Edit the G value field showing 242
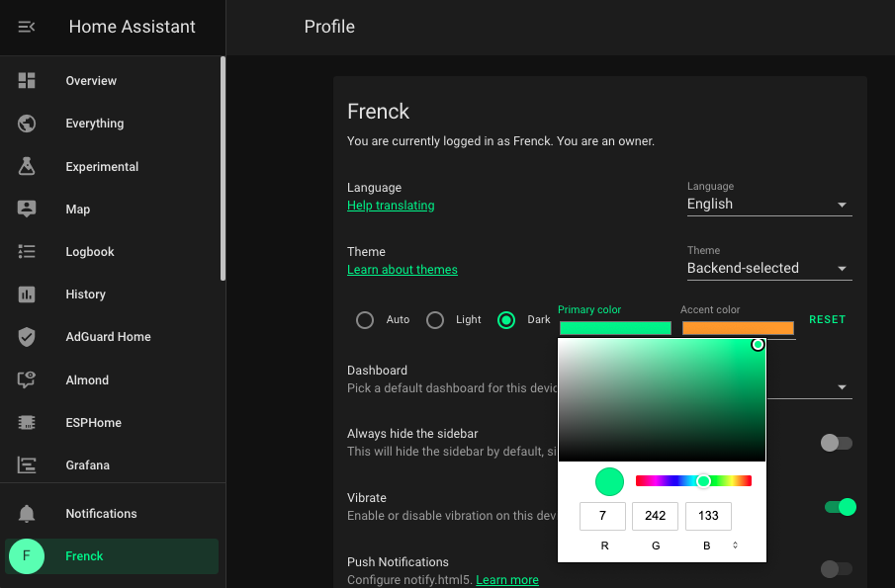This screenshot has width=895, height=588. [x=655, y=516]
